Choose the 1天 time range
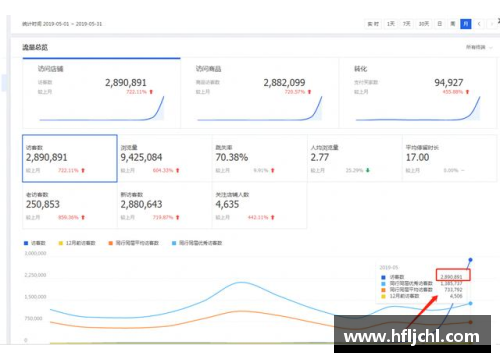Image resolution: width=500 pixels, height=362 pixels. 391,24
